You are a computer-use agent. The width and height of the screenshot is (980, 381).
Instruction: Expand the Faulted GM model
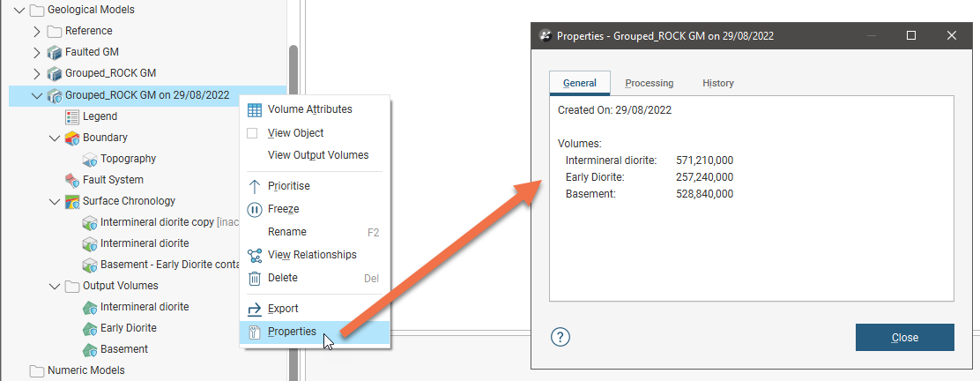[37, 52]
